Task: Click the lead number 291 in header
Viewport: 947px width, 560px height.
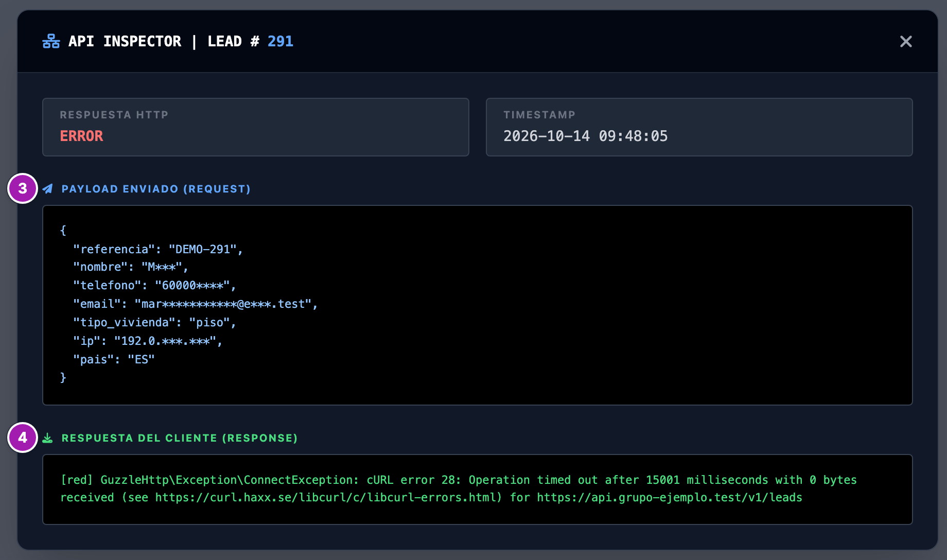Action: [280, 41]
